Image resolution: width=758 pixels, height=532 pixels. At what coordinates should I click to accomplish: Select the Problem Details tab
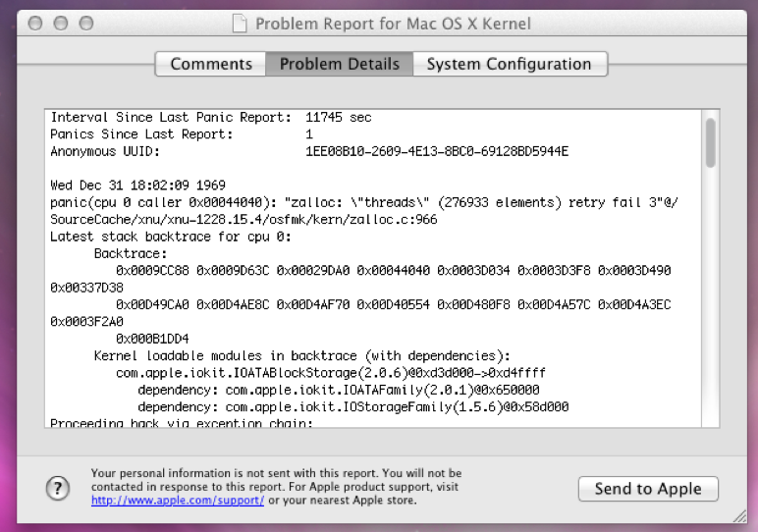point(340,64)
